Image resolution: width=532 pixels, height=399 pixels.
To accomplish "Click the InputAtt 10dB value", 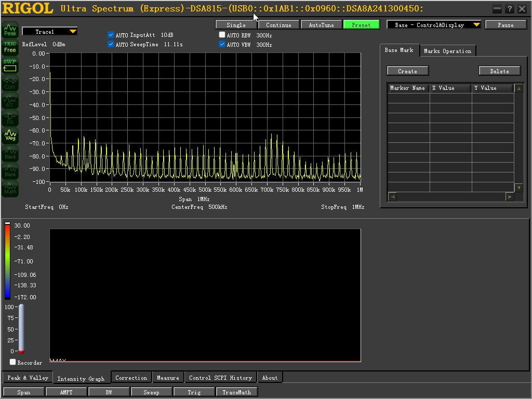I will pyautogui.click(x=167, y=35).
